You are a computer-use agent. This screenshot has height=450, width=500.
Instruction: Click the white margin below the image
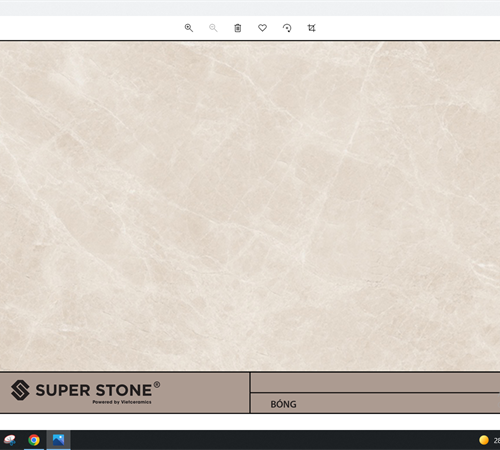pos(250,422)
